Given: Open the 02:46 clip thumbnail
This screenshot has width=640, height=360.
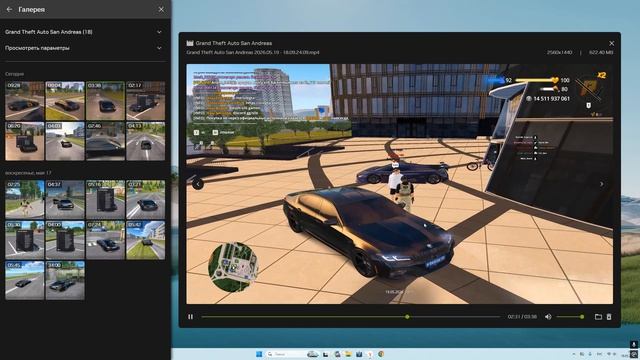Looking at the screenshot, I should tap(105, 141).
